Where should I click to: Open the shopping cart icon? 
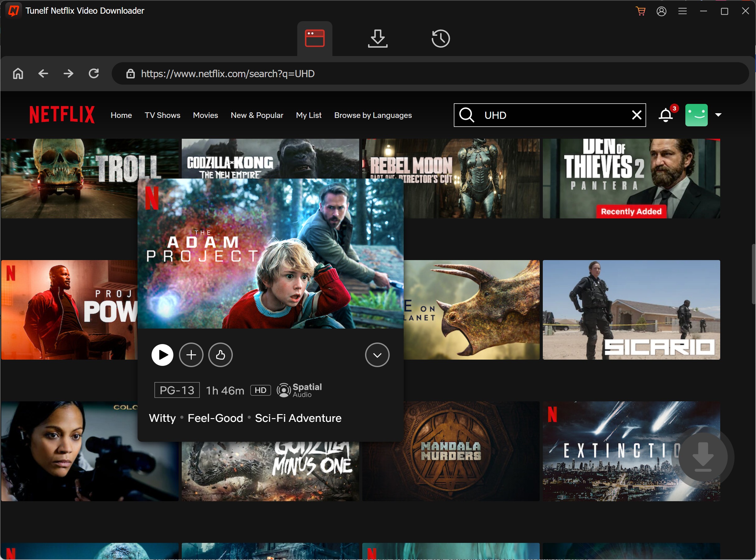(x=640, y=11)
